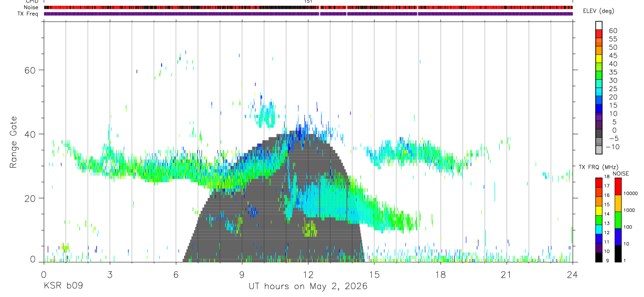Screen dimensions: 644x297
Task: Click the red-black noise strip above the plot
Action: click(x=308, y=7)
